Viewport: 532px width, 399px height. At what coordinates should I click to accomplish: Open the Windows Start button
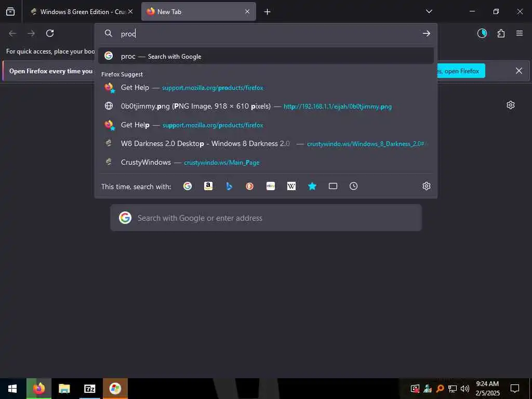click(12, 389)
